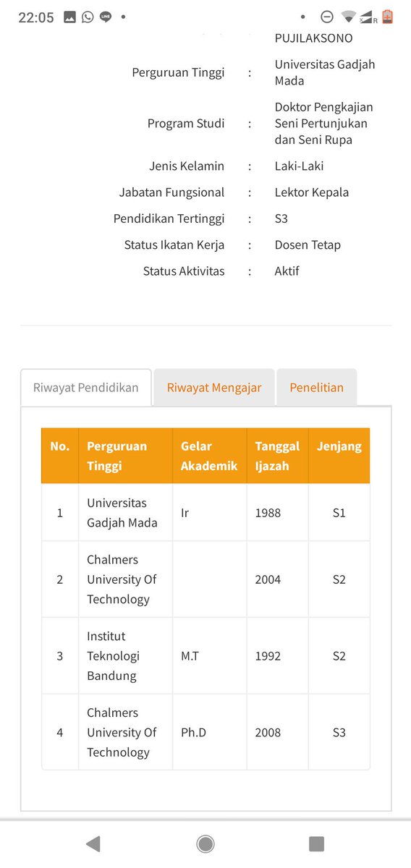Select Institut Teknologi Bandung table cell
This screenshot has width=411, height=868.
125,656
